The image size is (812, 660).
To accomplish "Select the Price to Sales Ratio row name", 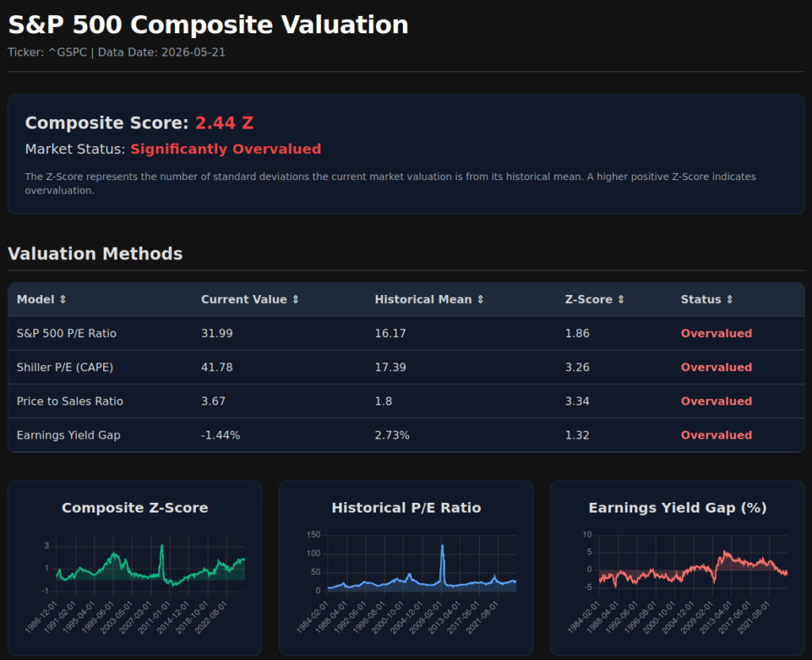I will [x=70, y=401].
